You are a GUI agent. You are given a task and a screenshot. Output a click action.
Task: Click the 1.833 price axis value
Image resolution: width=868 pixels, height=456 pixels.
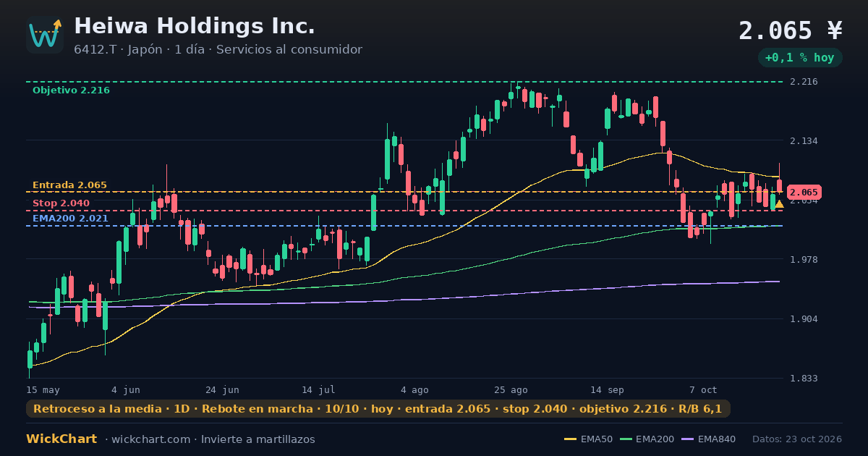click(x=804, y=379)
